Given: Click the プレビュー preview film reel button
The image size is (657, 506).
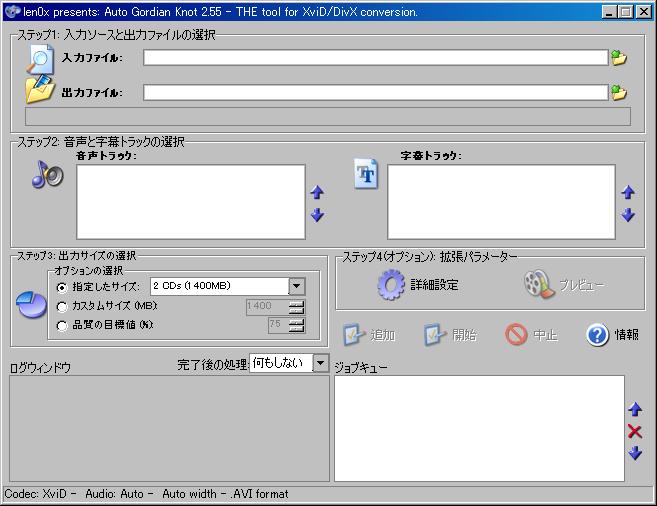Looking at the screenshot, I should [564, 285].
